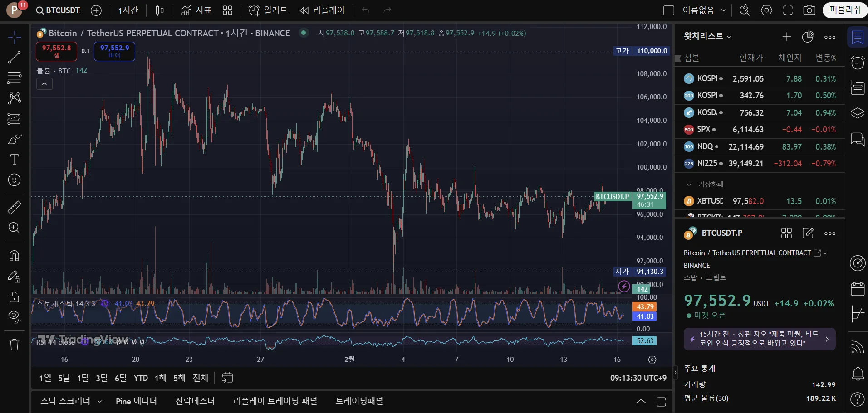
Task: Add a comparison symbol with plus icon
Action: click(x=96, y=10)
